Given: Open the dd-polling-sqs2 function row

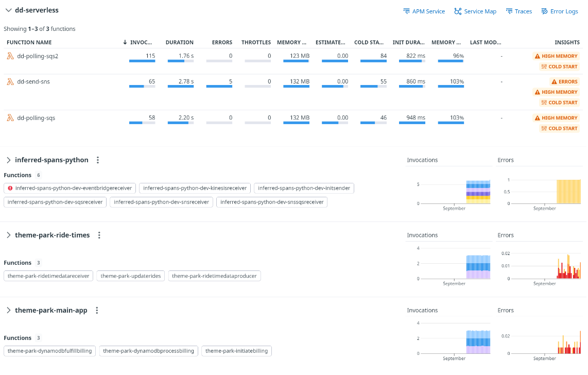Looking at the screenshot, I should point(293,61).
